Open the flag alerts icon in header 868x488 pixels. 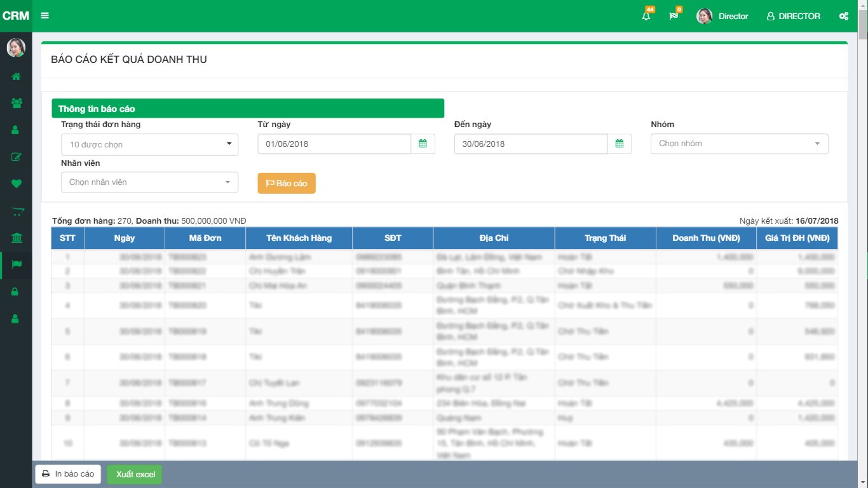point(674,17)
